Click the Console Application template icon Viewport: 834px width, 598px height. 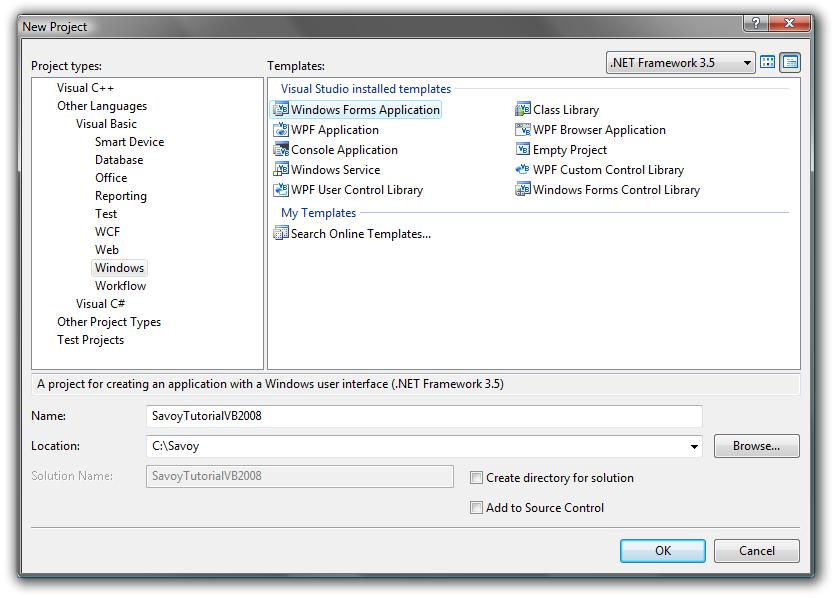pyautogui.click(x=281, y=150)
